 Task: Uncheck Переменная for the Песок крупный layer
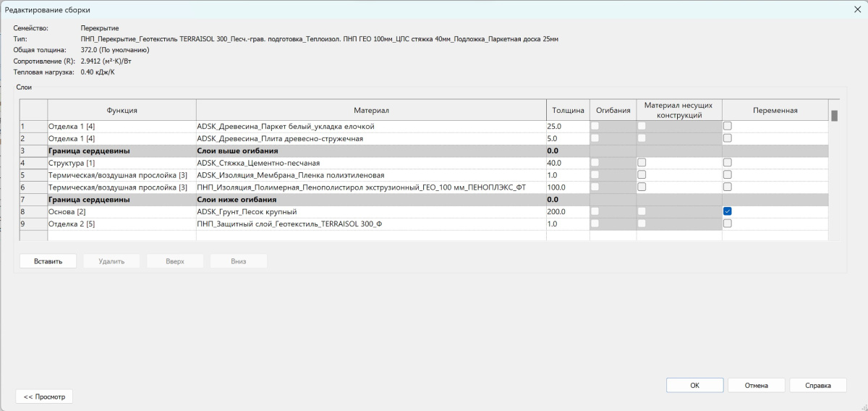click(728, 211)
